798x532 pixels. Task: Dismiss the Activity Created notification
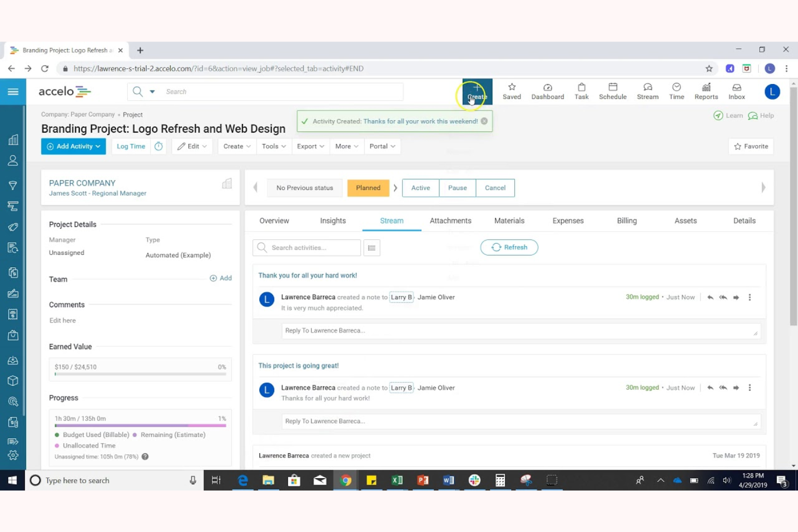pyautogui.click(x=484, y=121)
